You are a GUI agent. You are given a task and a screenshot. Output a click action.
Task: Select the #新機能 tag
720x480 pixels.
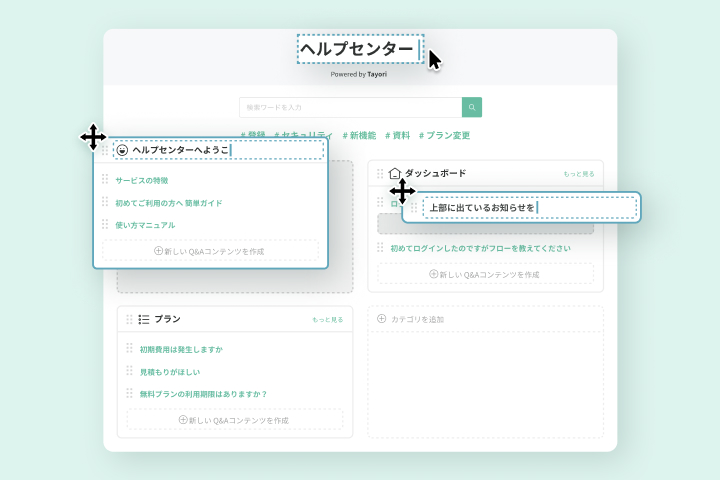359,135
